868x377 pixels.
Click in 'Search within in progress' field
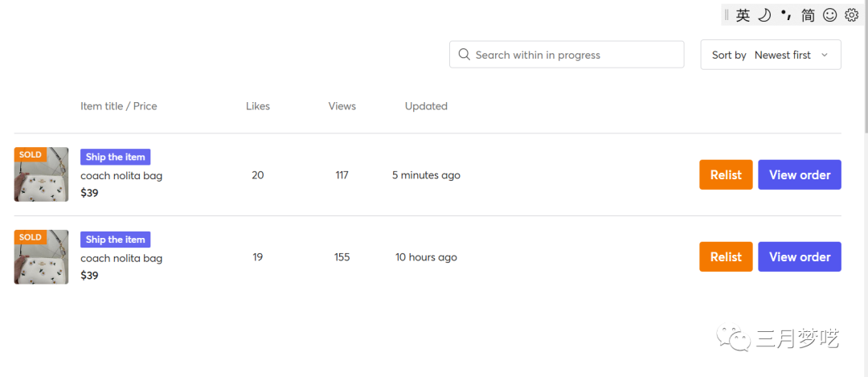pos(575,55)
